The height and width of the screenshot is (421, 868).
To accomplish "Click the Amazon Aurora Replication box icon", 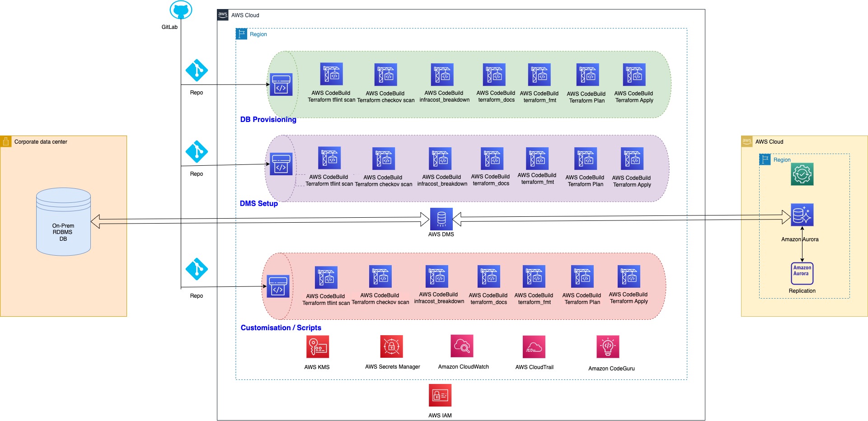I will tap(802, 273).
